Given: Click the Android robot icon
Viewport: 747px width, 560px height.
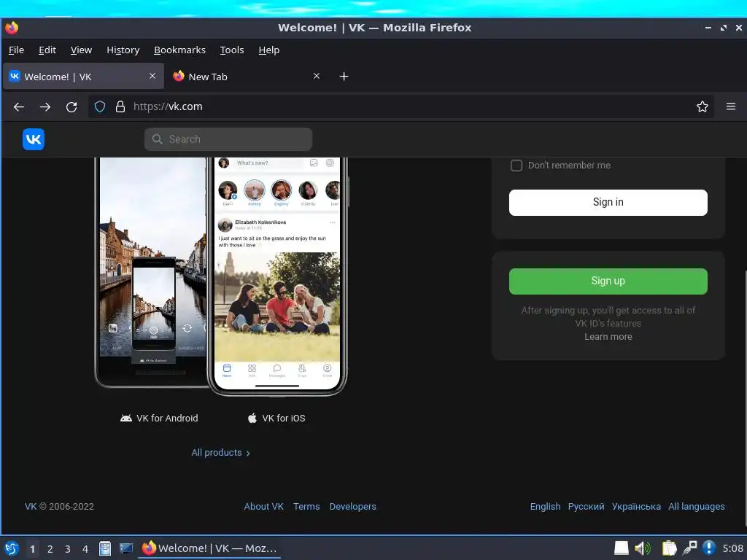Looking at the screenshot, I should pos(125,418).
